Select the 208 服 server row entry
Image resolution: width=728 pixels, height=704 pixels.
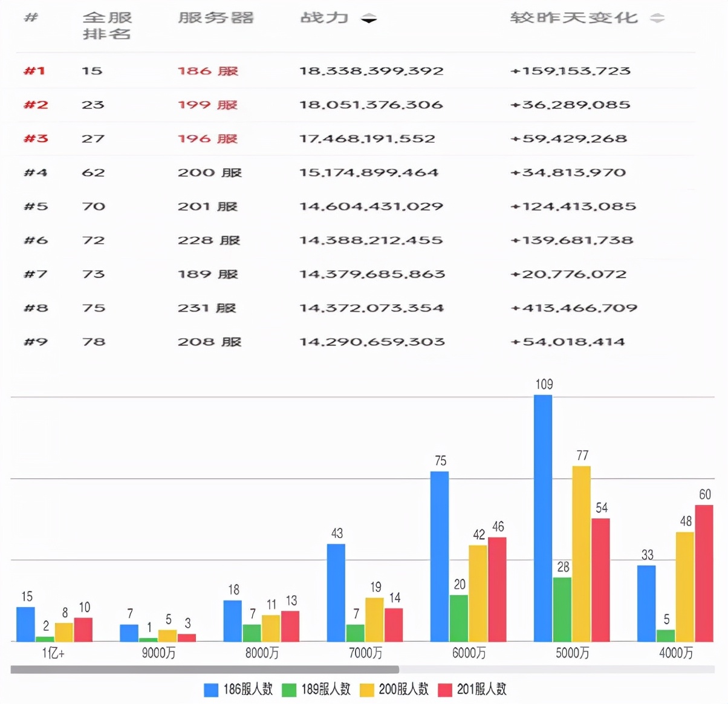210,342
